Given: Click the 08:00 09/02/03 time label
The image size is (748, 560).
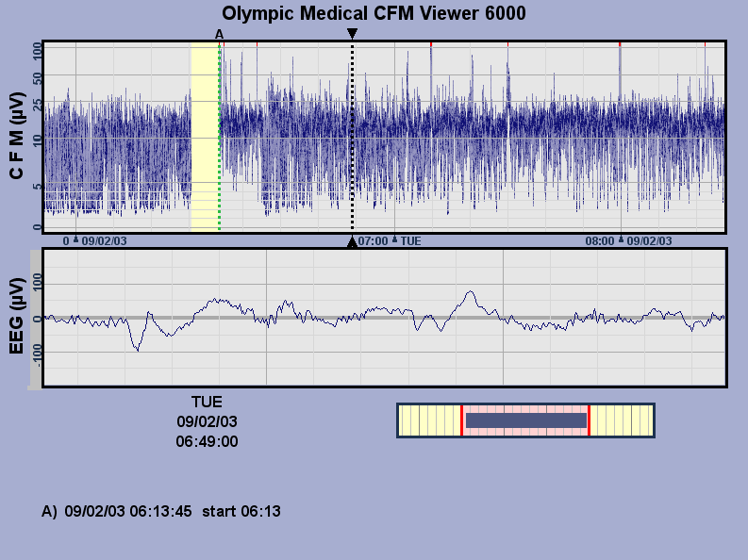Looking at the screenshot, I should tap(628, 241).
